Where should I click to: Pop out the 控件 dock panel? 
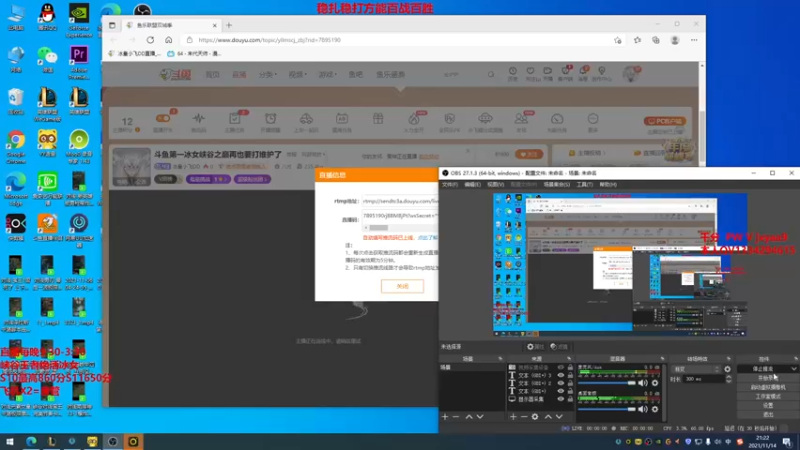[x=795, y=359]
